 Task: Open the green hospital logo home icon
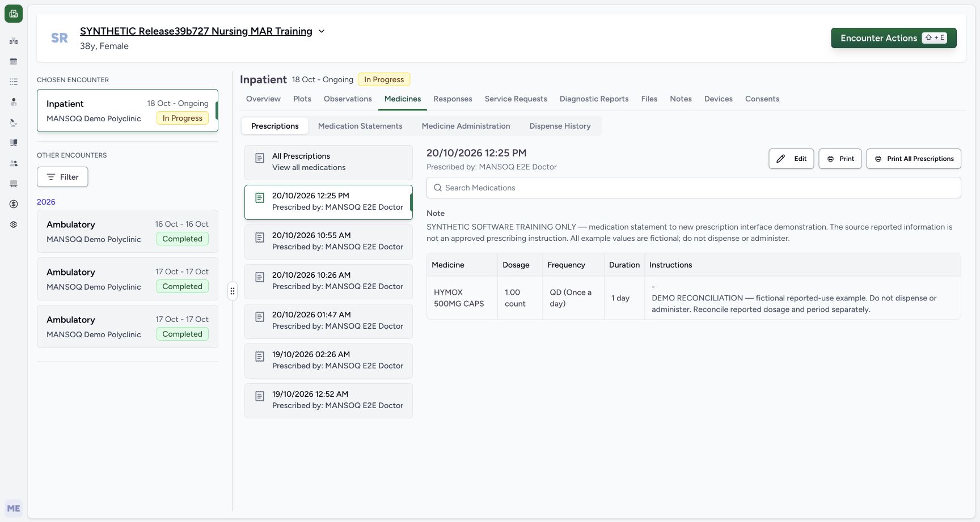click(x=14, y=14)
